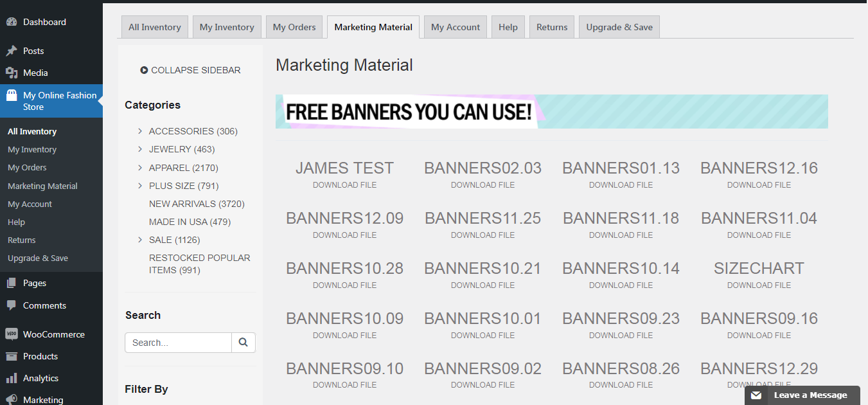Select the Marketing Material tab
This screenshot has height=405, width=868.
[x=373, y=27]
